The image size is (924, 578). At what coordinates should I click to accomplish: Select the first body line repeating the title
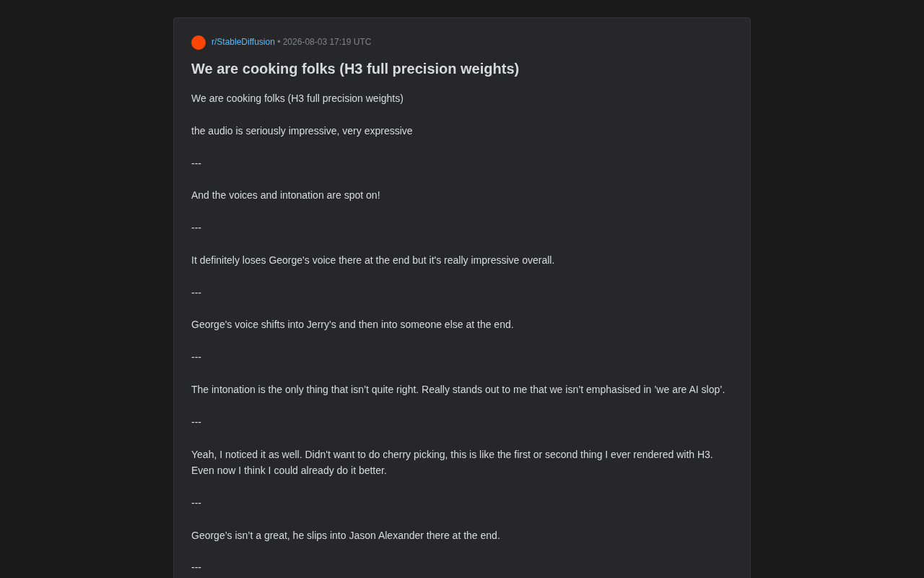point(297,98)
